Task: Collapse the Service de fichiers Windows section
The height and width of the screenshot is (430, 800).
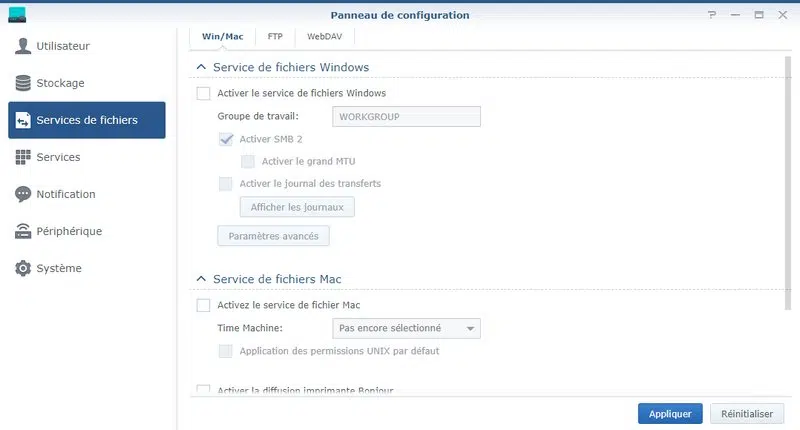Action: pos(201,68)
